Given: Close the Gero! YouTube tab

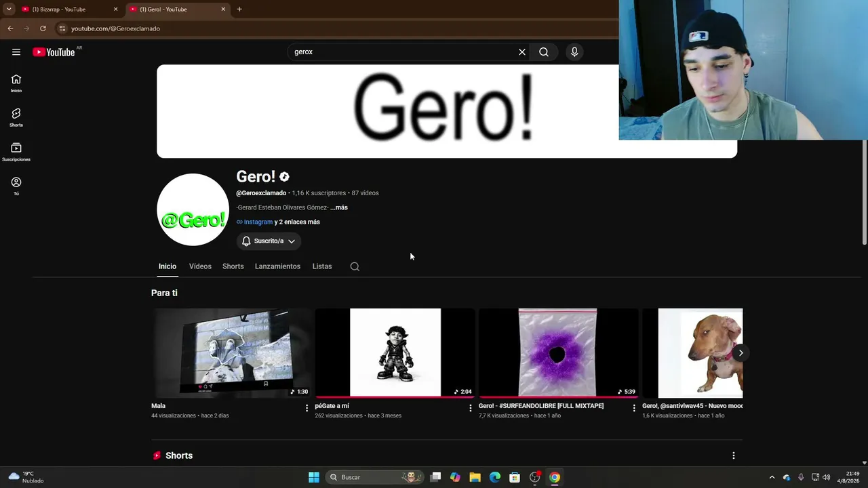Looking at the screenshot, I should pos(223,9).
